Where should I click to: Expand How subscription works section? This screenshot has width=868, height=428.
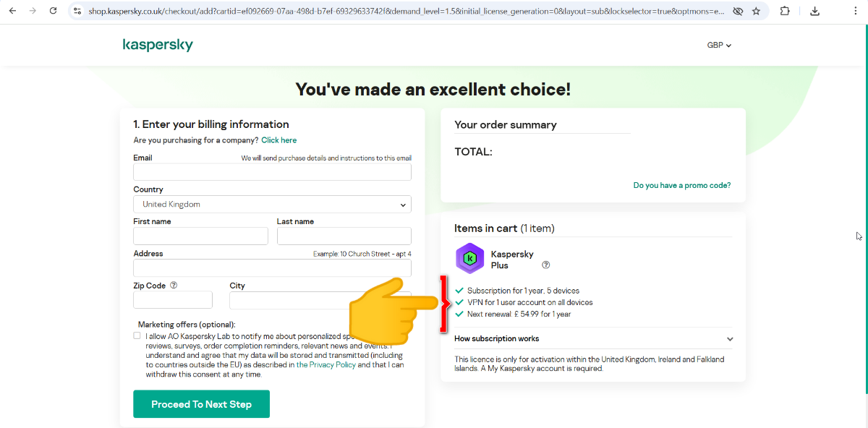click(x=593, y=338)
